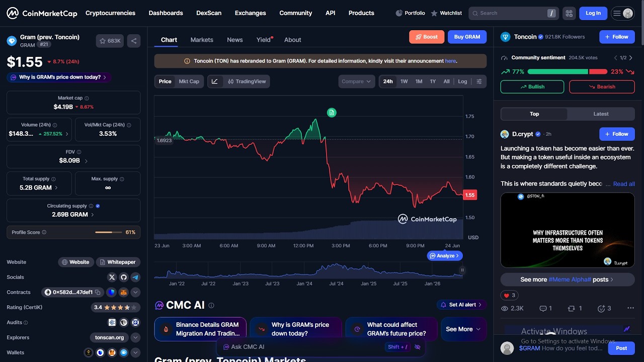The image size is (644, 362).
Task: Switch to the Markets tab
Action: click(x=202, y=40)
